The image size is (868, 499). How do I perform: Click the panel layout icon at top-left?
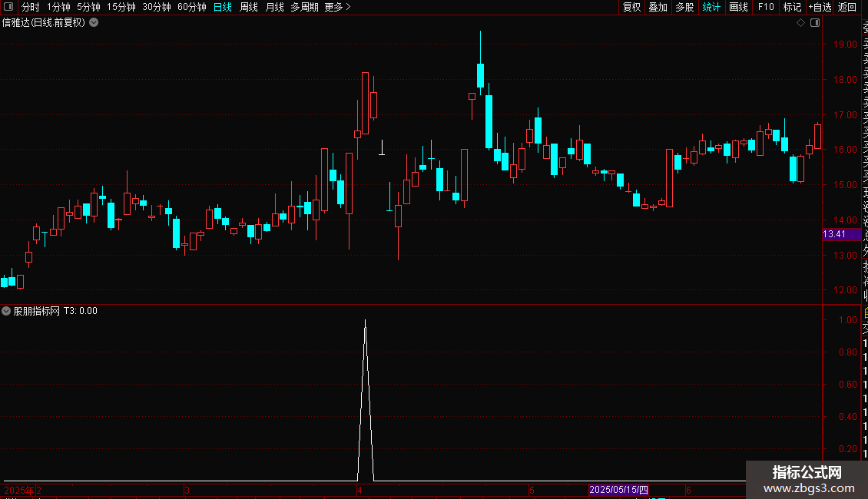pos(8,7)
